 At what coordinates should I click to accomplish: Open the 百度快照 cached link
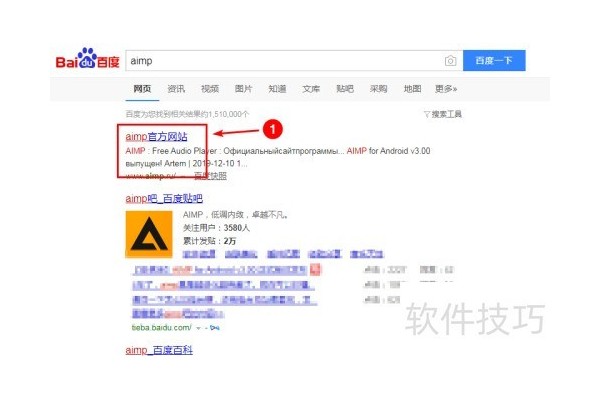point(210,176)
